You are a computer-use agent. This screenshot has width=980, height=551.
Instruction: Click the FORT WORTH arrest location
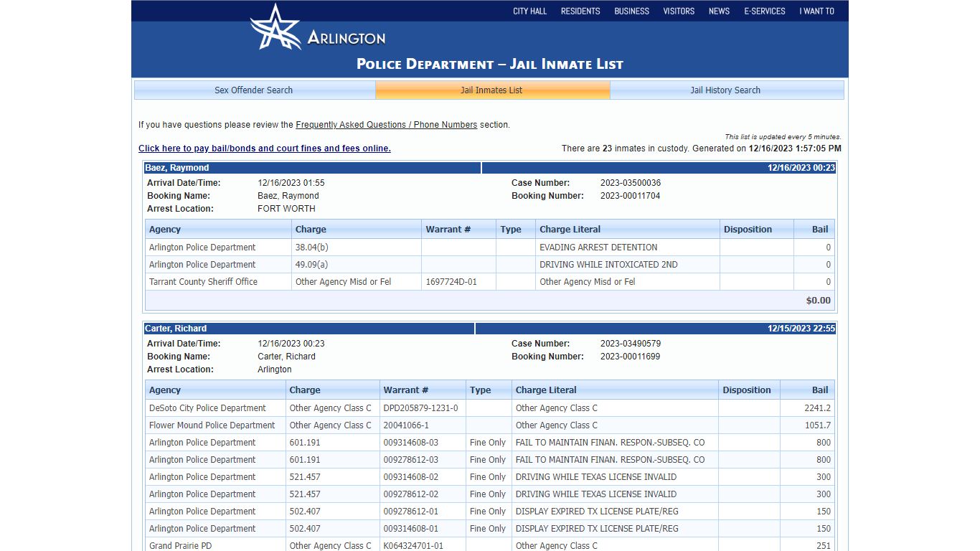pos(286,209)
